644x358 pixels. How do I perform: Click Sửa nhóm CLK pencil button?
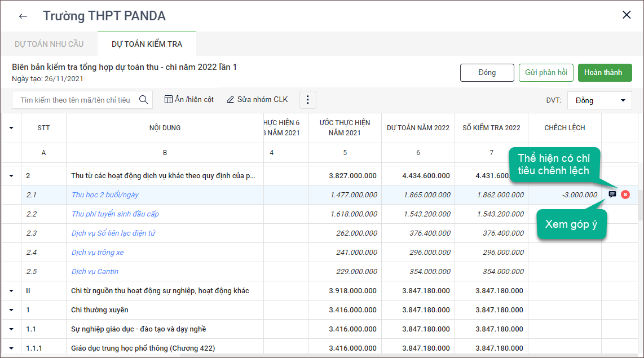pos(257,100)
